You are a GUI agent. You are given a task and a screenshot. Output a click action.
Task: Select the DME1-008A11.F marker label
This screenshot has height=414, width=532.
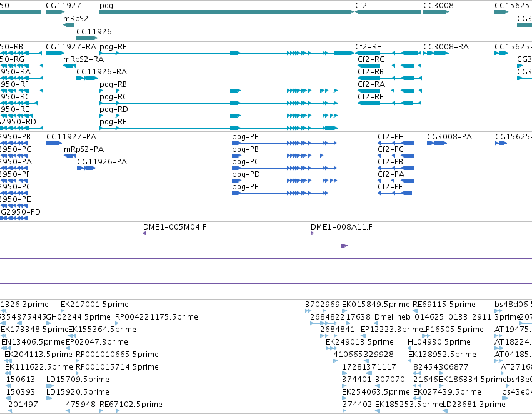341,227
